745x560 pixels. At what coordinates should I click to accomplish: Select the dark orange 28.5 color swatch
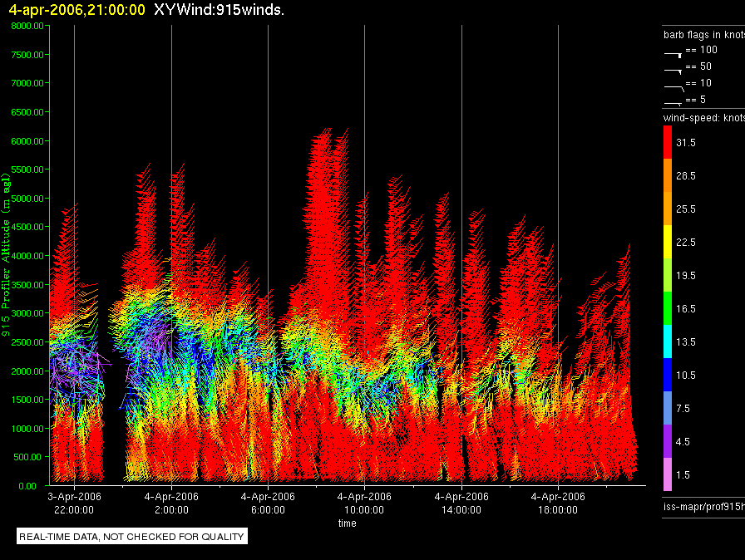tap(668, 175)
